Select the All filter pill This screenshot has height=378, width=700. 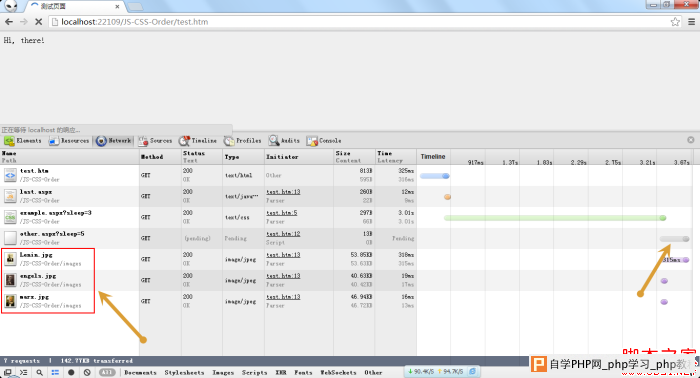(x=107, y=372)
